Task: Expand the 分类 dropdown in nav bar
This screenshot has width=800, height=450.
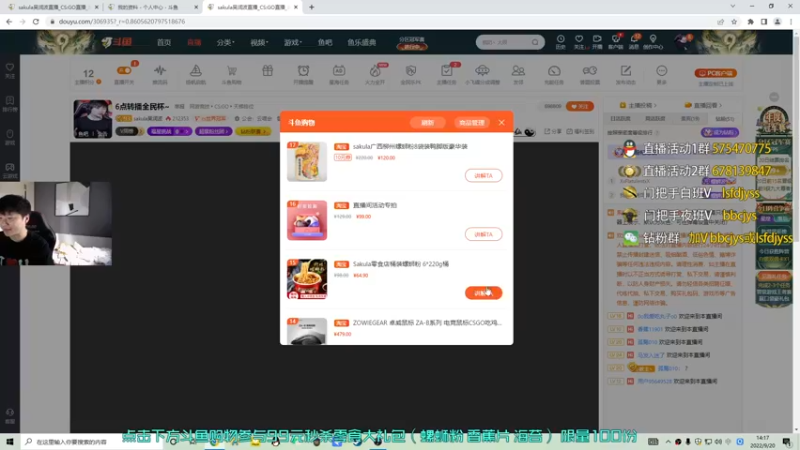Action: coord(225,42)
